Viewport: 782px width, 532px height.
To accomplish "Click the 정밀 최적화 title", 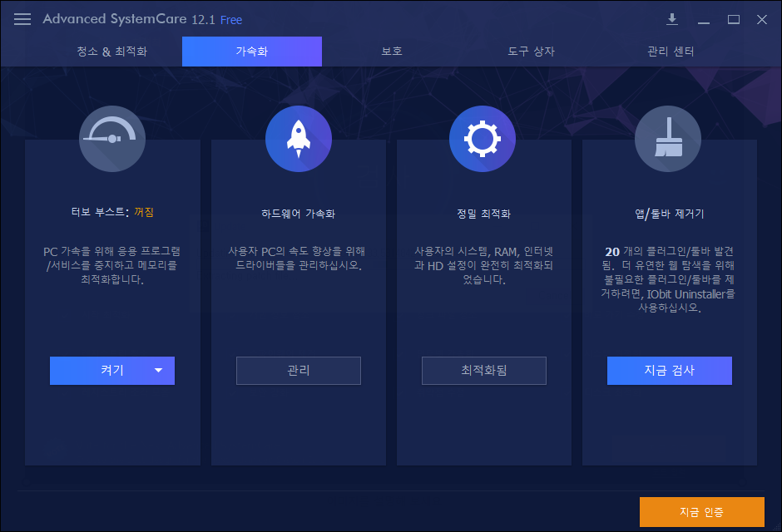I will point(484,214).
